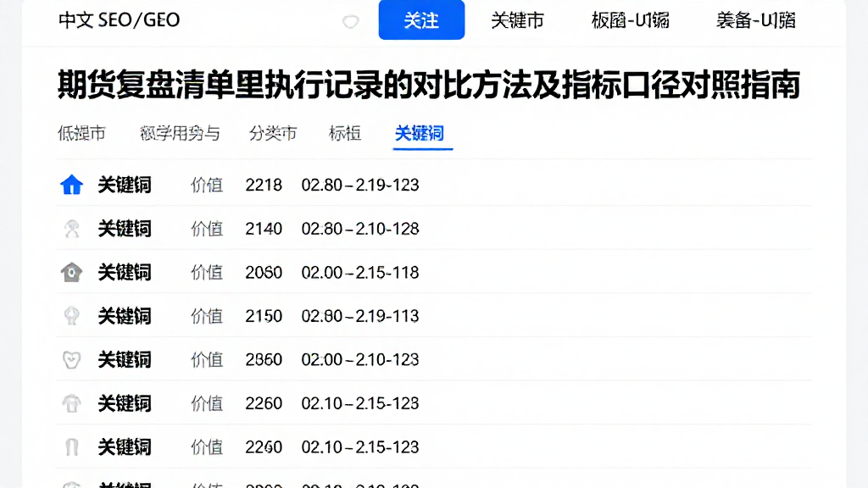
Task: Click the small heart icon left of the 关注 button
Action: coord(350,21)
